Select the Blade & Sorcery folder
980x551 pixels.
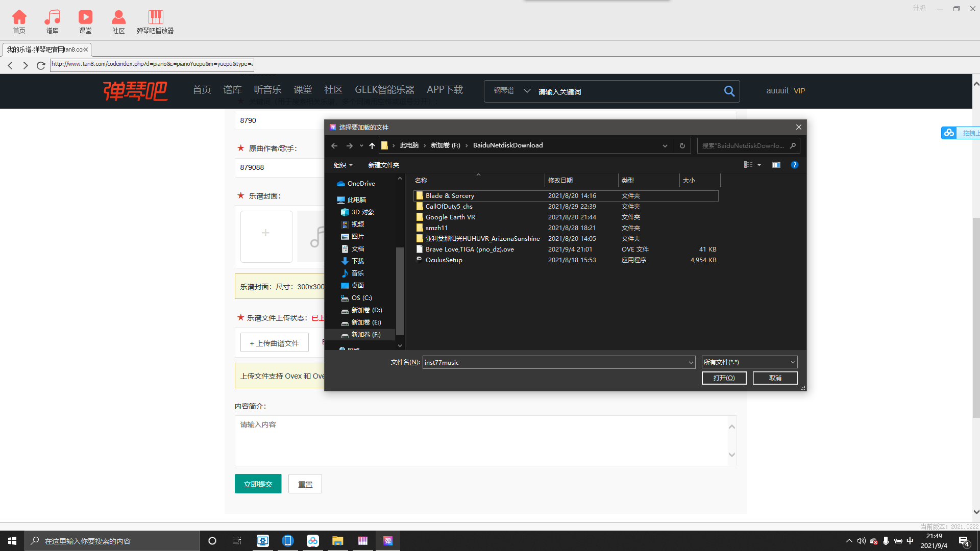pyautogui.click(x=566, y=196)
